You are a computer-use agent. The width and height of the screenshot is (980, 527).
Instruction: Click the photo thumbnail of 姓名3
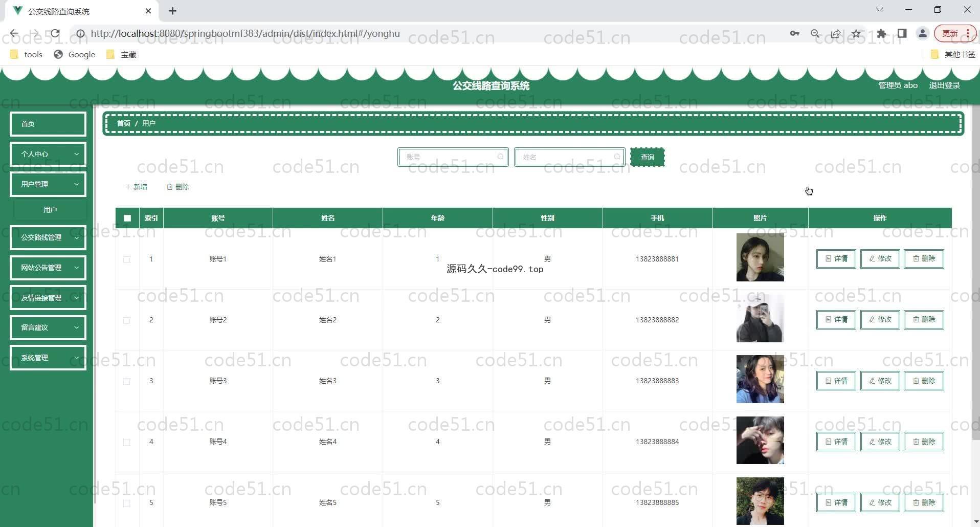coord(760,379)
